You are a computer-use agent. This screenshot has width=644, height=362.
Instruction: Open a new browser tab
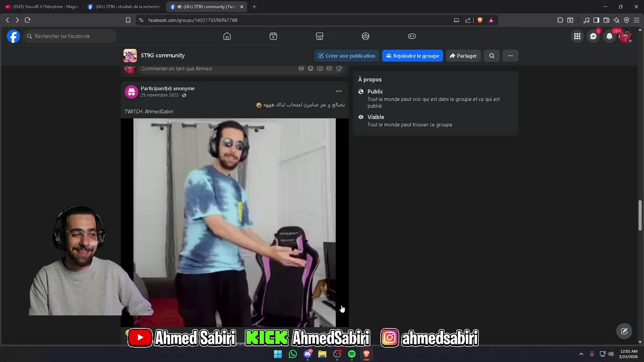tap(254, 7)
